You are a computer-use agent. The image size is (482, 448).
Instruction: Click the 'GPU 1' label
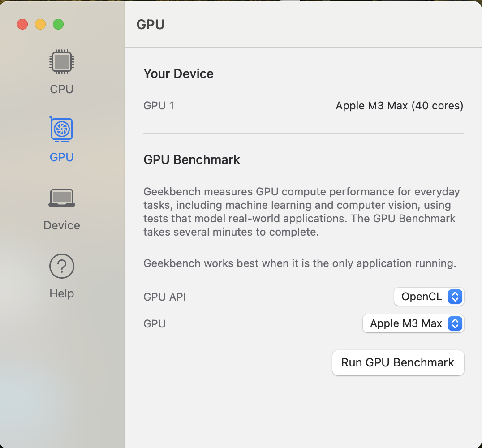[x=159, y=106]
